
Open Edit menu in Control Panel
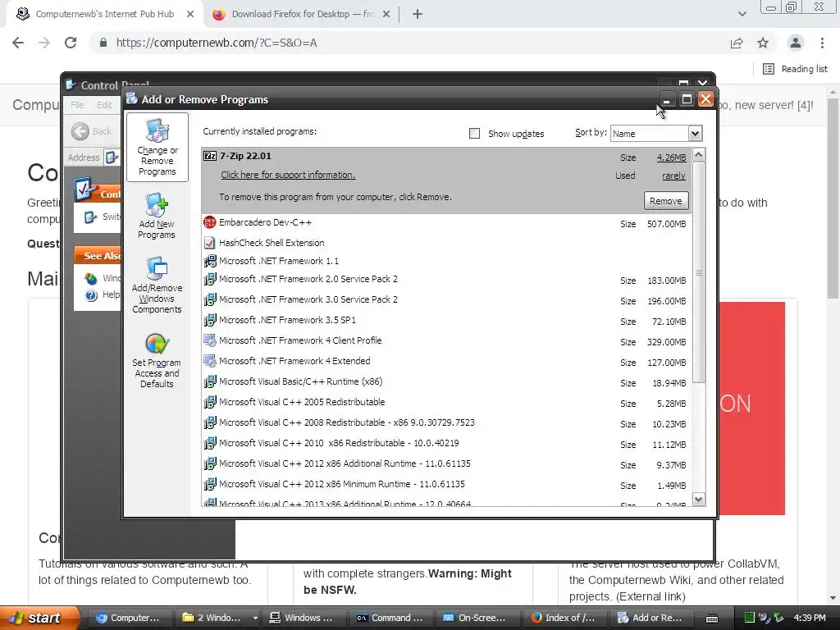point(104,105)
